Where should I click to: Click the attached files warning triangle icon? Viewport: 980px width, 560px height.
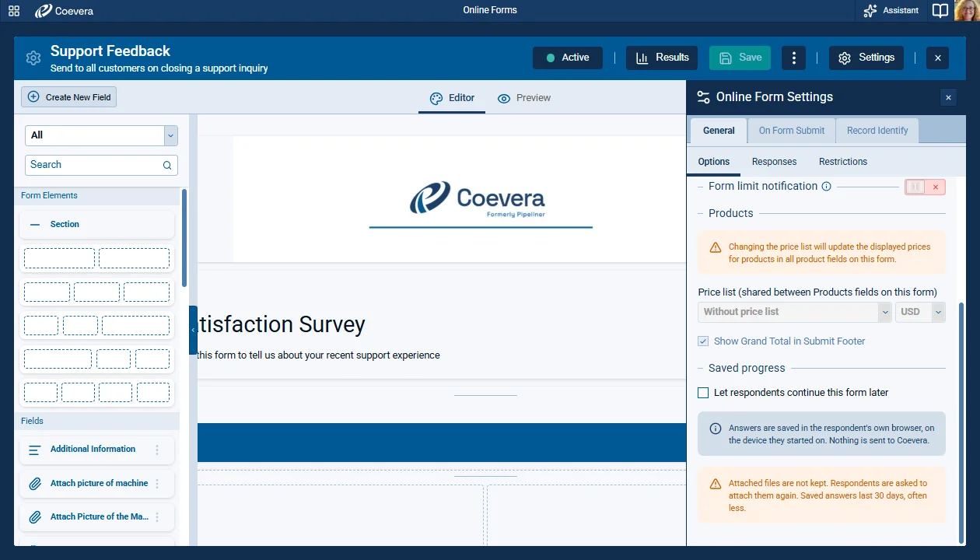(716, 484)
